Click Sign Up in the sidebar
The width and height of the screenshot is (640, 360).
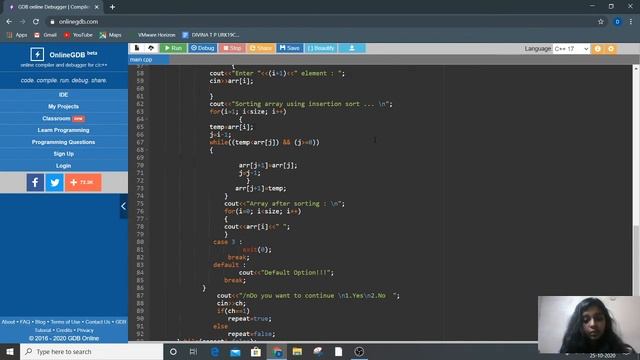click(x=63, y=154)
